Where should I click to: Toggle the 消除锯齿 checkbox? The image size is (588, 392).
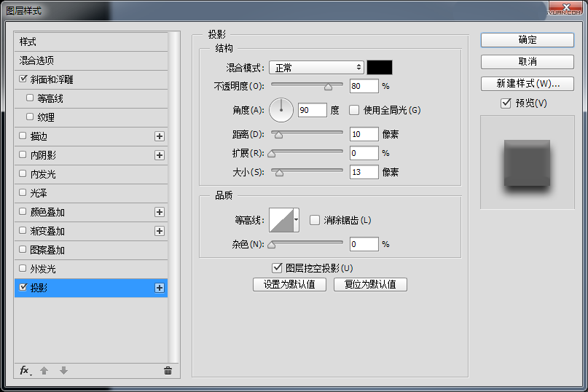coord(315,220)
